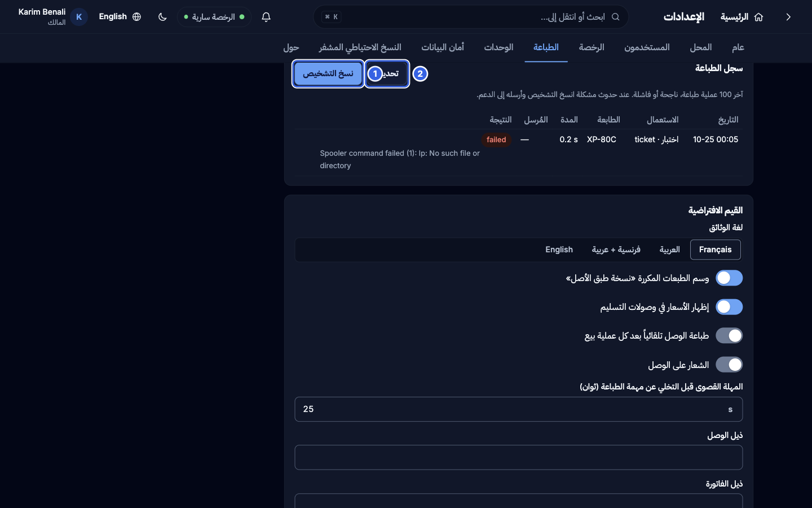The width and height of the screenshot is (812, 508).
Task: Click the نسخ التشخيص button
Action: pyautogui.click(x=328, y=74)
